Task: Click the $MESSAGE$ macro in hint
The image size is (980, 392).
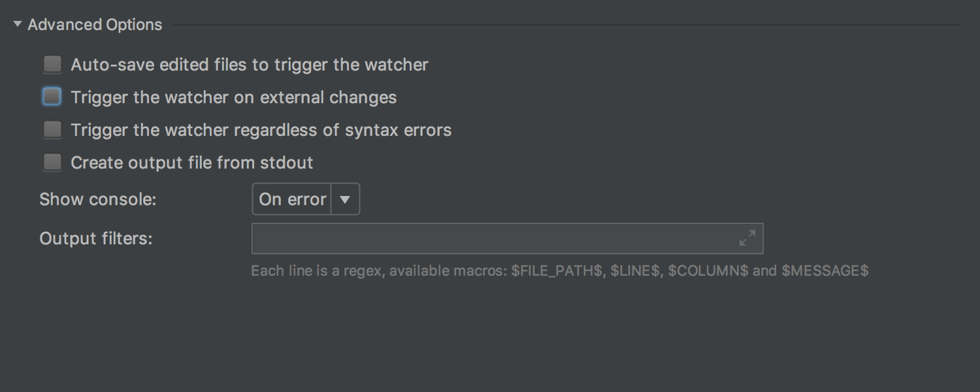Action: pos(825,270)
